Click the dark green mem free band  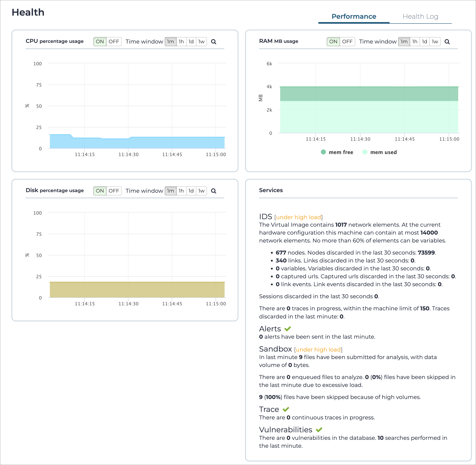[x=369, y=94]
